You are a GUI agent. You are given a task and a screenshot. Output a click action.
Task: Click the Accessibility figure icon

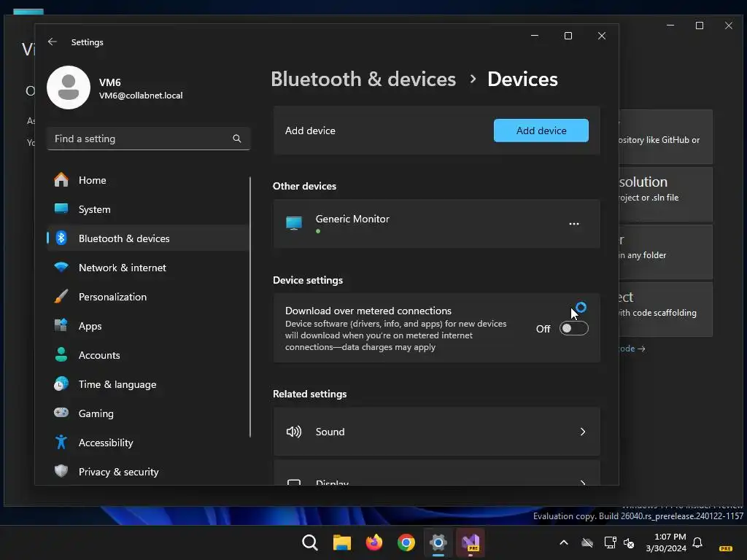pyautogui.click(x=61, y=442)
